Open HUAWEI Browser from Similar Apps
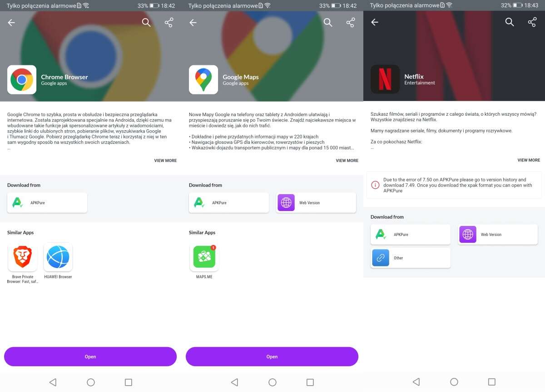The height and width of the screenshot is (392, 545). pyautogui.click(x=58, y=256)
